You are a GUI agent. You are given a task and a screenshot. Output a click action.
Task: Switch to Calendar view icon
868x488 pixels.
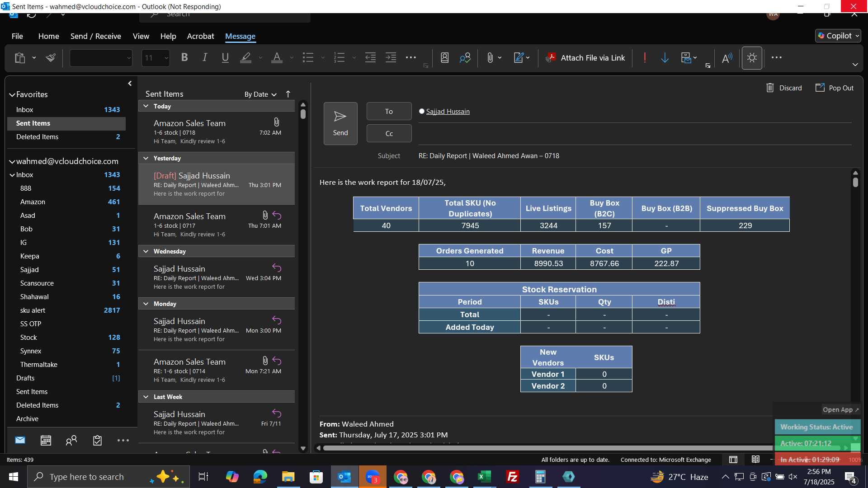tap(46, 440)
